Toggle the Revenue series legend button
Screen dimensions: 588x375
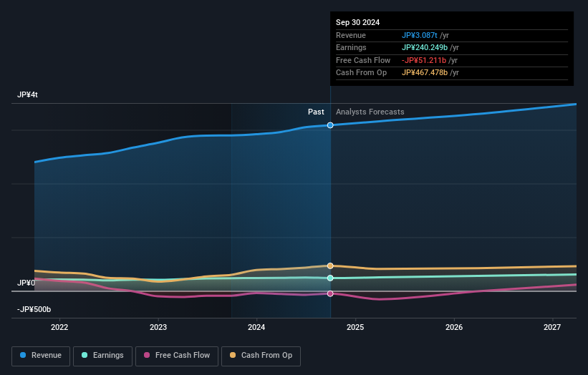[x=41, y=356]
